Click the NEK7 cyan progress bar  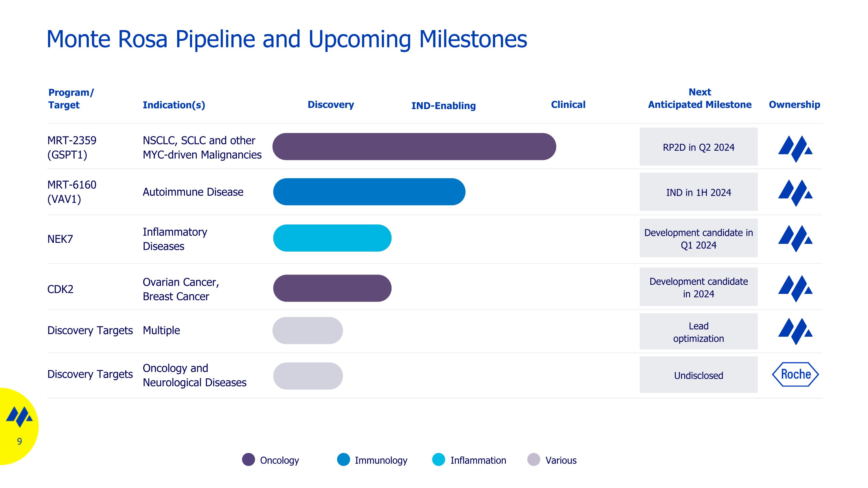[x=332, y=238]
